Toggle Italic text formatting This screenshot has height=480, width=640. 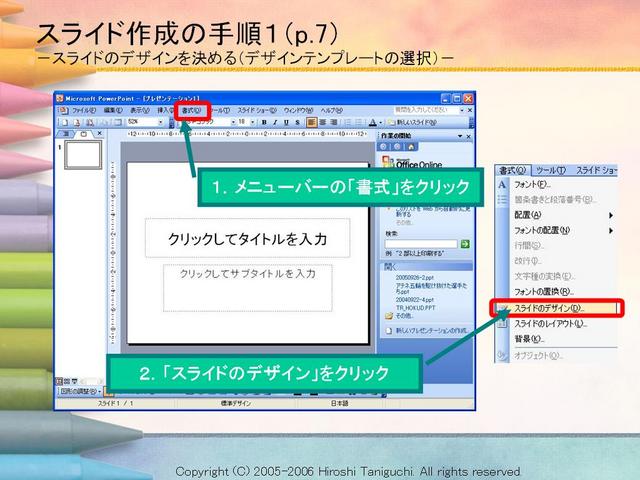click(275, 122)
